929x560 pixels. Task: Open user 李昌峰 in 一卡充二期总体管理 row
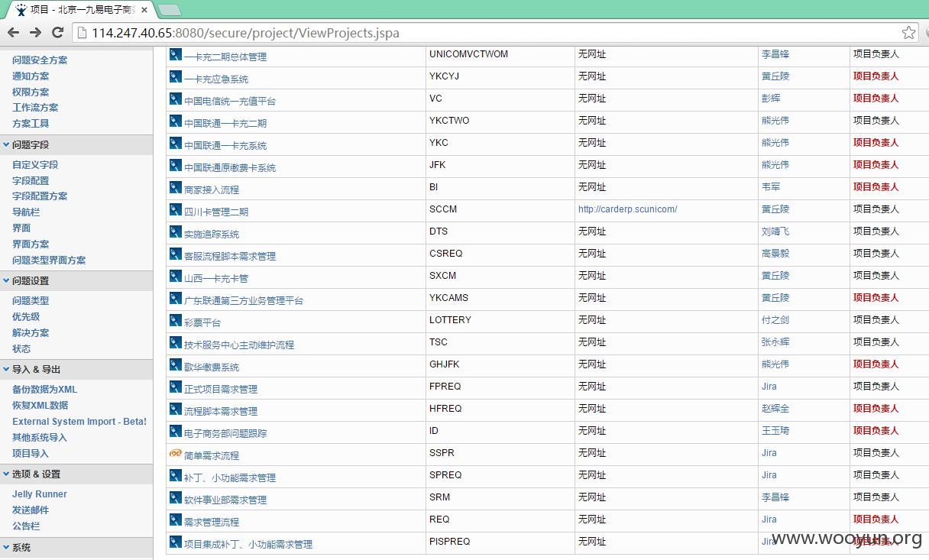coord(775,54)
